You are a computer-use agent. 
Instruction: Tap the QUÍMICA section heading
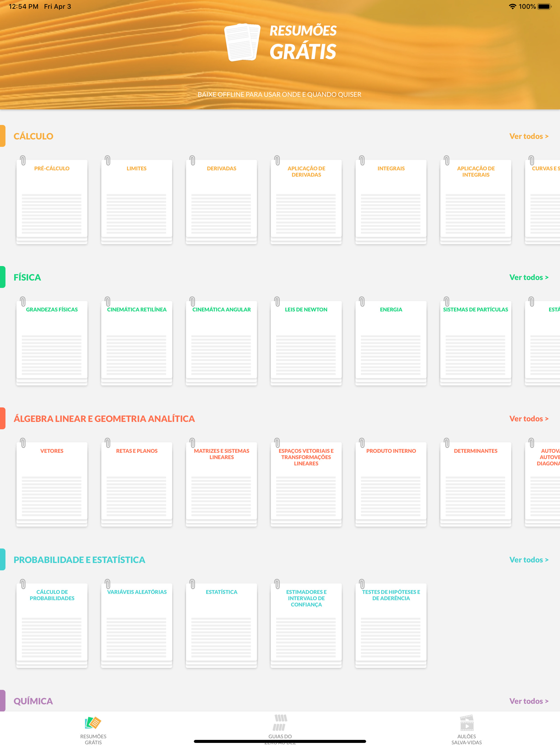(33, 701)
